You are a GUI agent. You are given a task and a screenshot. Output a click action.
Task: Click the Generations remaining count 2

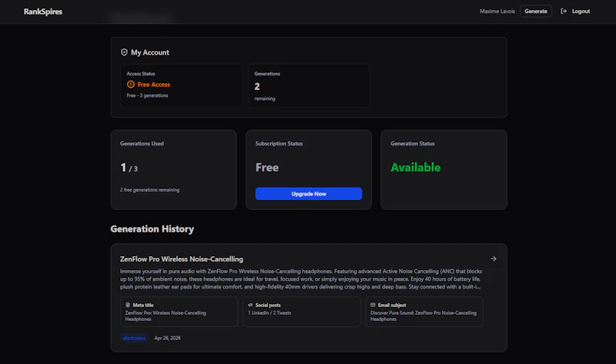point(257,86)
